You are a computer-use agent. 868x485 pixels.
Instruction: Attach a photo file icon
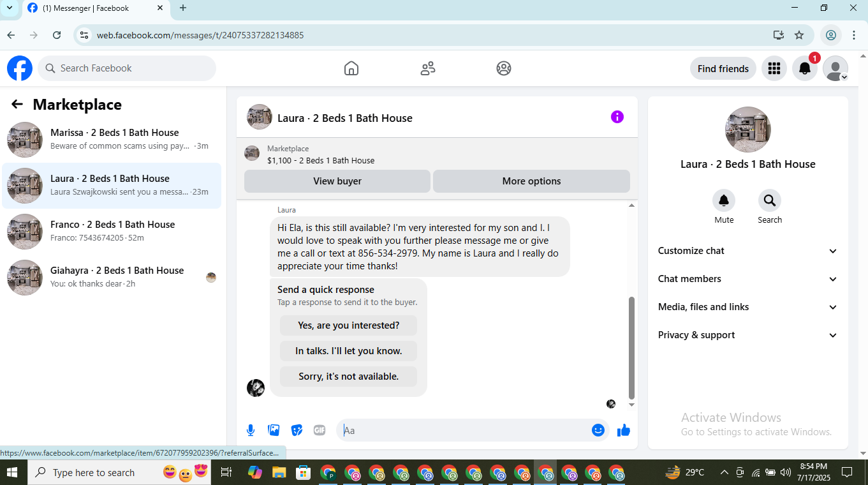pyautogui.click(x=274, y=430)
